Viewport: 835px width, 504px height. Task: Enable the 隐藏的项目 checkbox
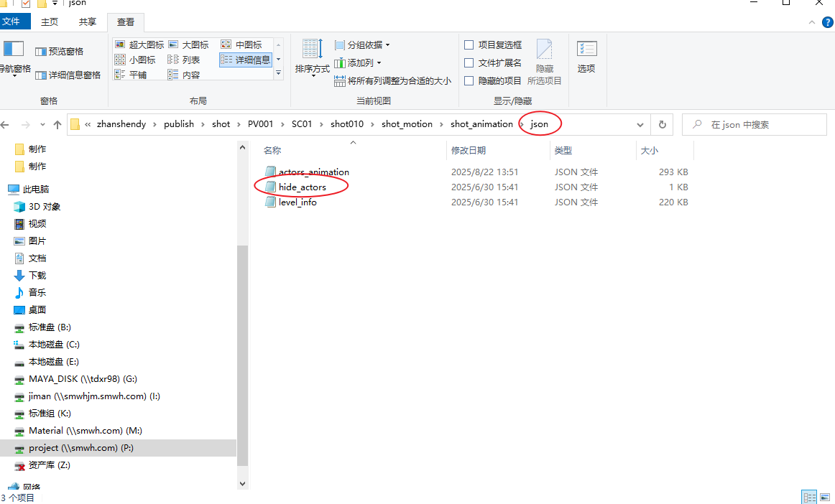pyautogui.click(x=469, y=81)
